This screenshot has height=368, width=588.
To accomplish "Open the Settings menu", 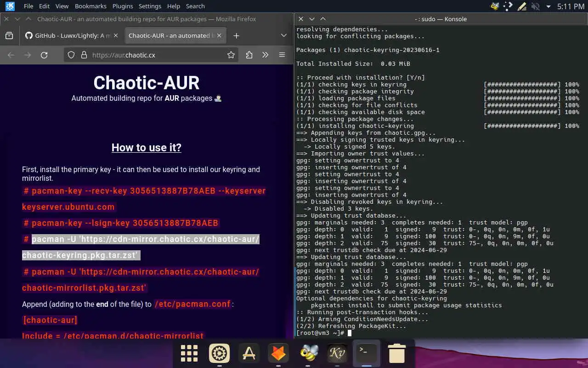I will pos(150,6).
